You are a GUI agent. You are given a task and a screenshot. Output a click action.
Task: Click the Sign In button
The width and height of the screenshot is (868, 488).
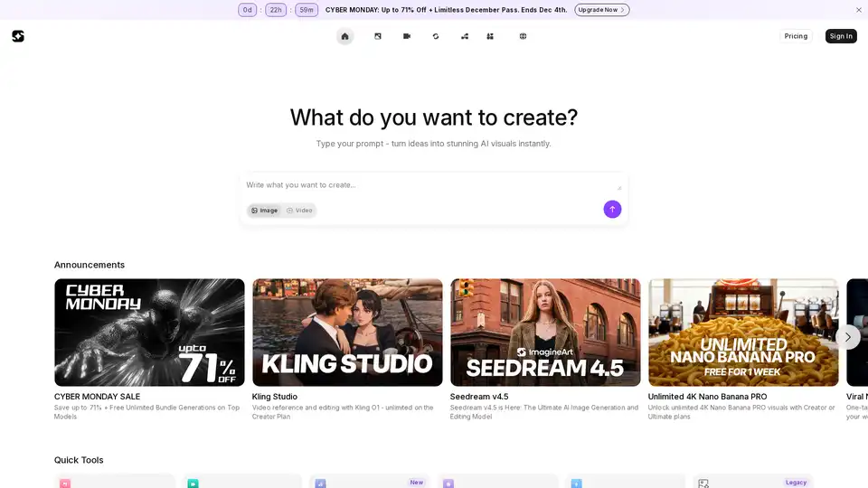841,36
